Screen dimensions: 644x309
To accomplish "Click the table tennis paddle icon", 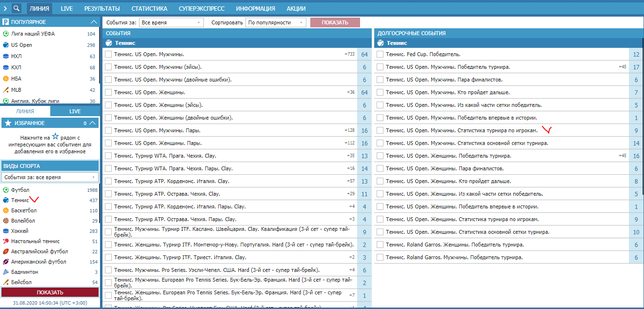I will [6, 241].
